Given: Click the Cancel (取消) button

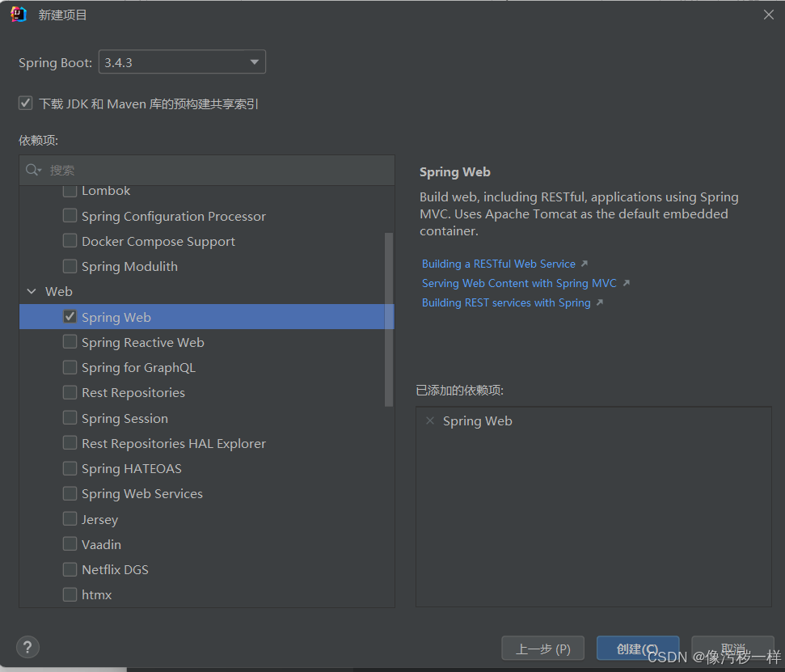Looking at the screenshot, I should [732, 649].
